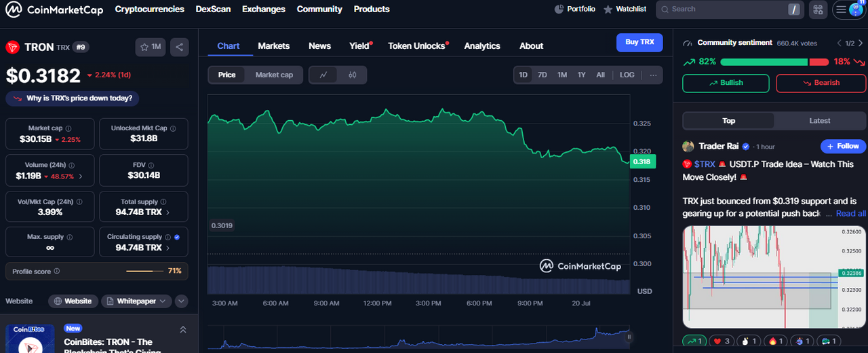Click Why is TRX's price down today
This screenshot has height=353, width=868.
(x=73, y=98)
